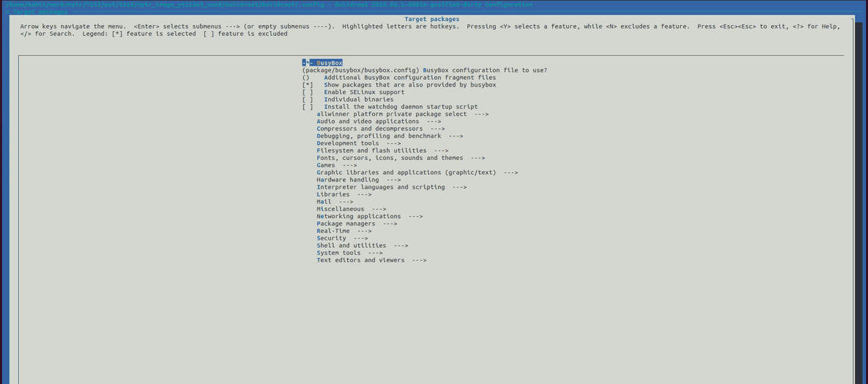The width and height of the screenshot is (868, 384).
Task: Open Libraries submenu
Action: (344, 194)
